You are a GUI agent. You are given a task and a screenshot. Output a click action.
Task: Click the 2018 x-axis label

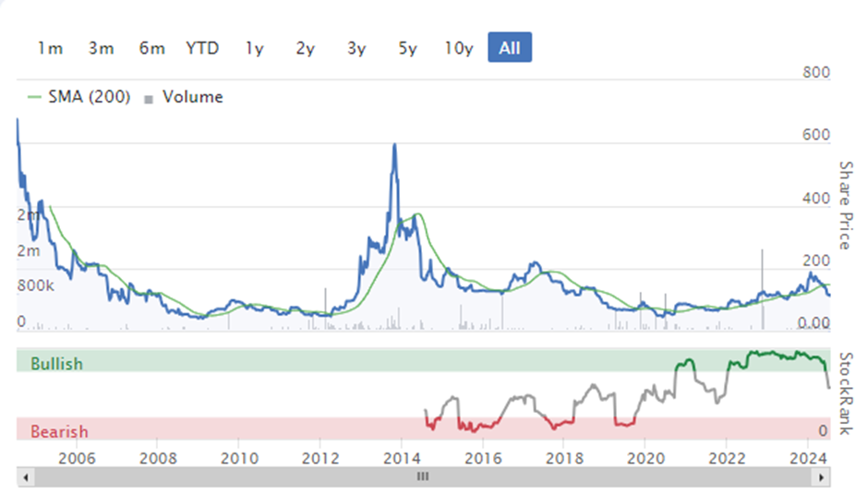pyautogui.click(x=564, y=458)
